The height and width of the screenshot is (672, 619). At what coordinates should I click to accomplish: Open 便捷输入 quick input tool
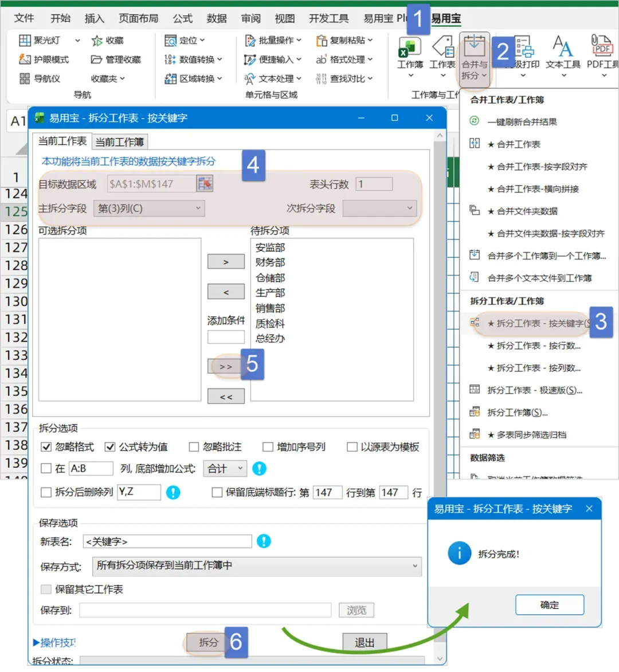click(273, 60)
